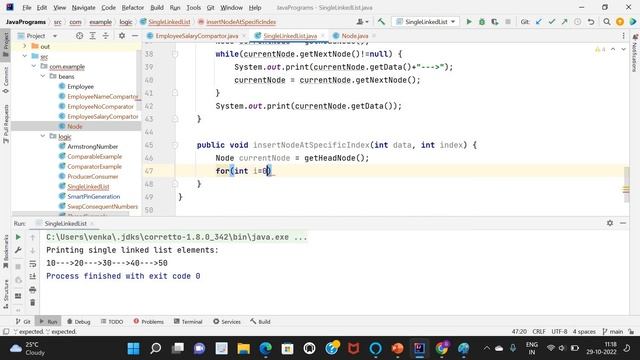
Task: Click the orange IDE update icon
Action: pyautogui.click(x=620, y=22)
